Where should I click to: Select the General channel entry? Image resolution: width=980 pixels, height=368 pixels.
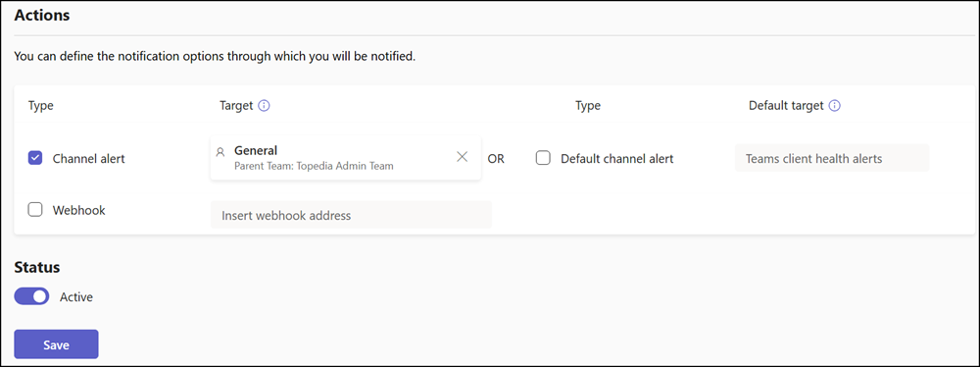[346, 158]
